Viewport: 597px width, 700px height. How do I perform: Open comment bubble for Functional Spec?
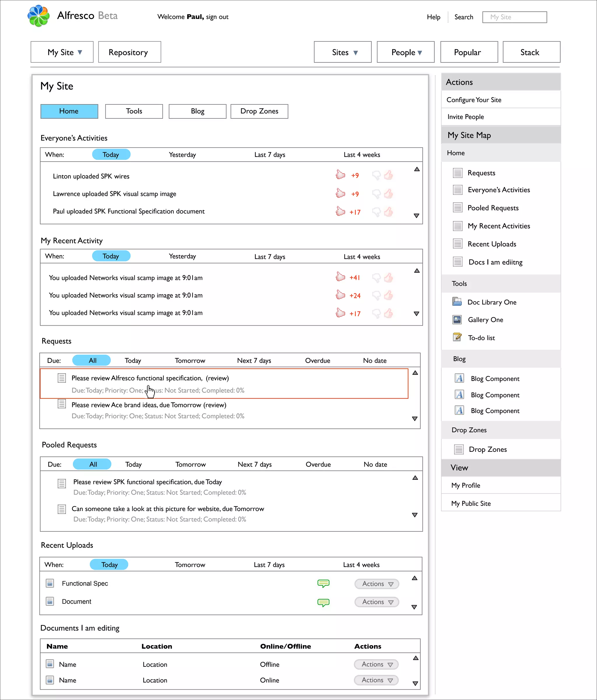[x=324, y=583]
